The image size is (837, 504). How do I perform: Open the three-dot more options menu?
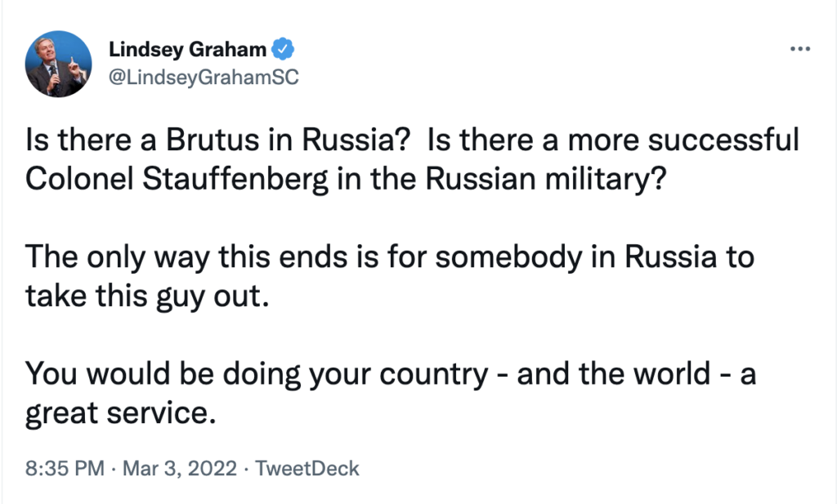point(799,49)
